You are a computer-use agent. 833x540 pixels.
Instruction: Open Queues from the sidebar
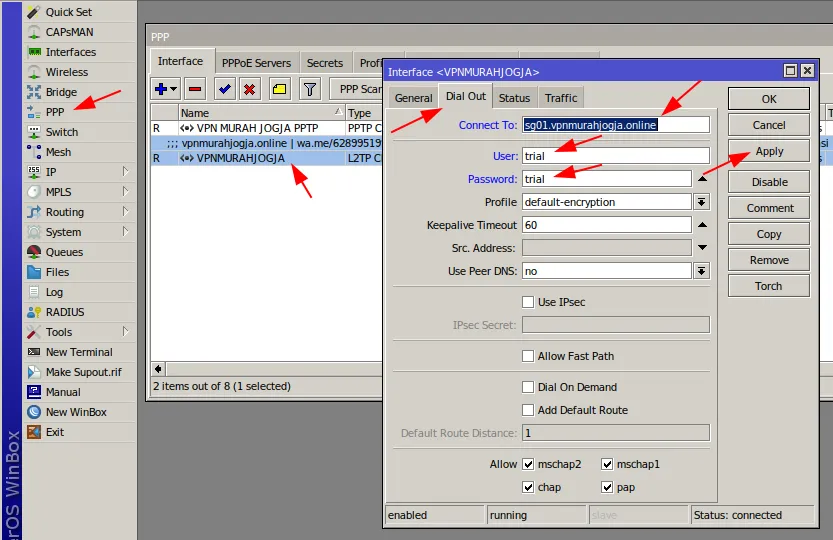coord(64,252)
